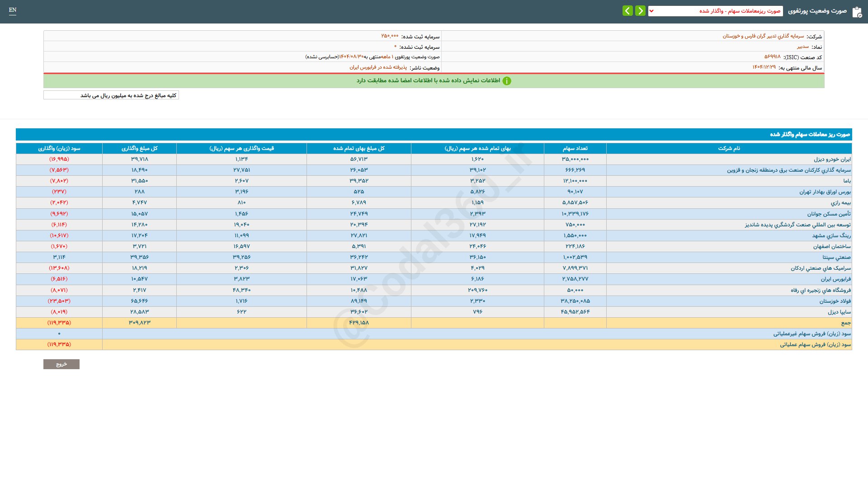Click the صورت ریز معاملات سهام واگذار شده section title

click(x=809, y=135)
